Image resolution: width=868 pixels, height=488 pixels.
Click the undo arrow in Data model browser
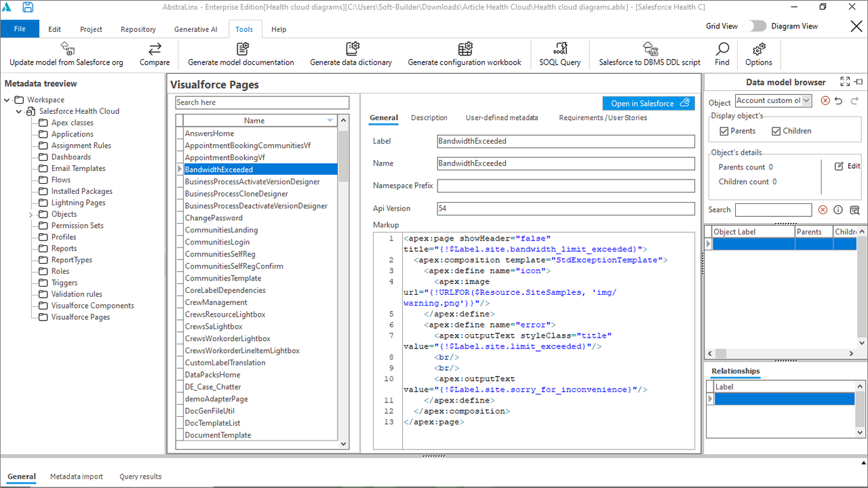pos(839,101)
